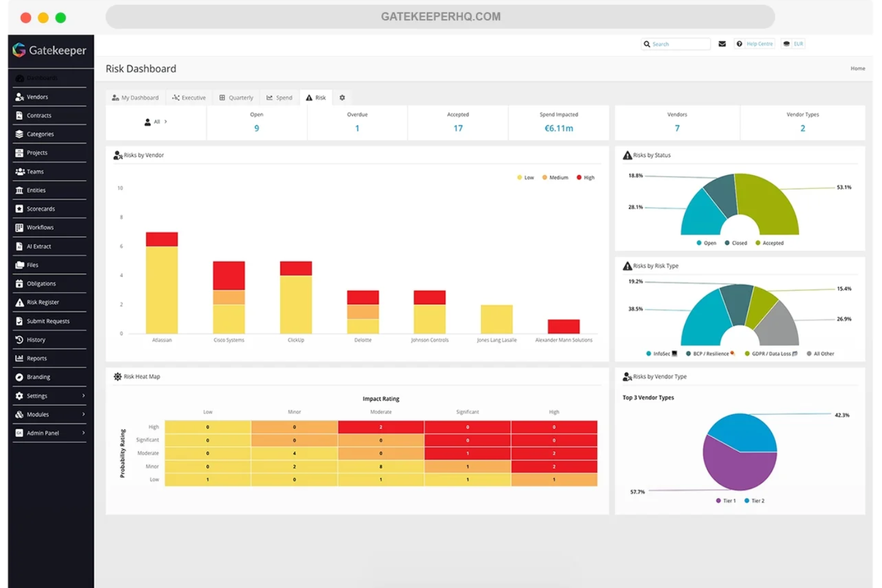Screen dimensions: 882x588
Task: Select the Risk tab
Action: [x=316, y=98]
